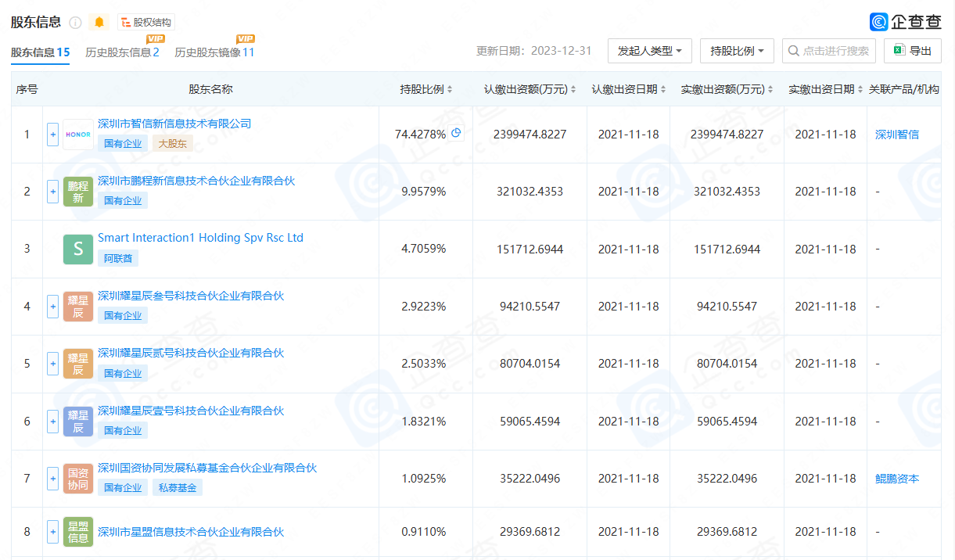955x560 pixels.
Task: Sort by 实缴出资额(万元) column header
Action: click(727, 89)
